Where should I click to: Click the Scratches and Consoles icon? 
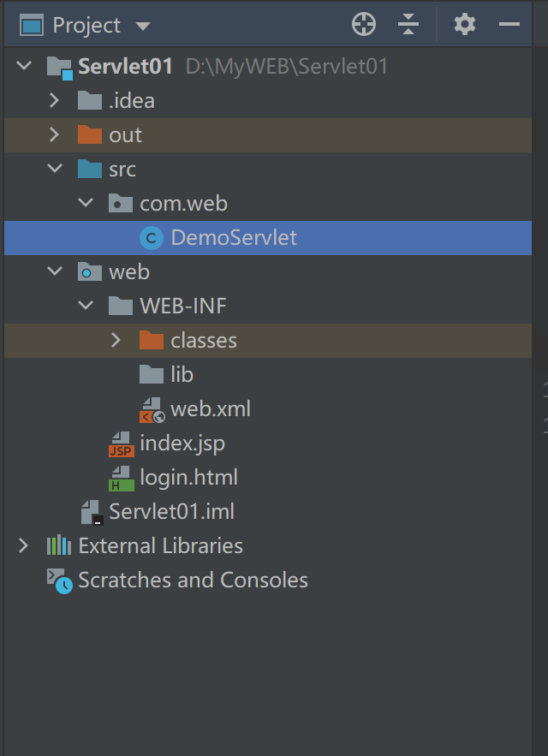(x=57, y=580)
